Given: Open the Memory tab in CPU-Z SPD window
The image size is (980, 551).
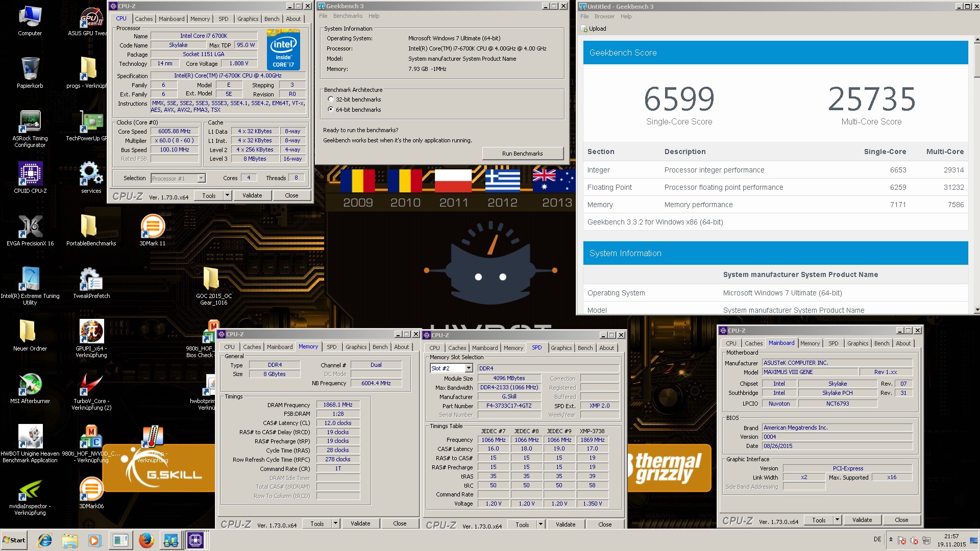Looking at the screenshot, I should [x=513, y=348].
